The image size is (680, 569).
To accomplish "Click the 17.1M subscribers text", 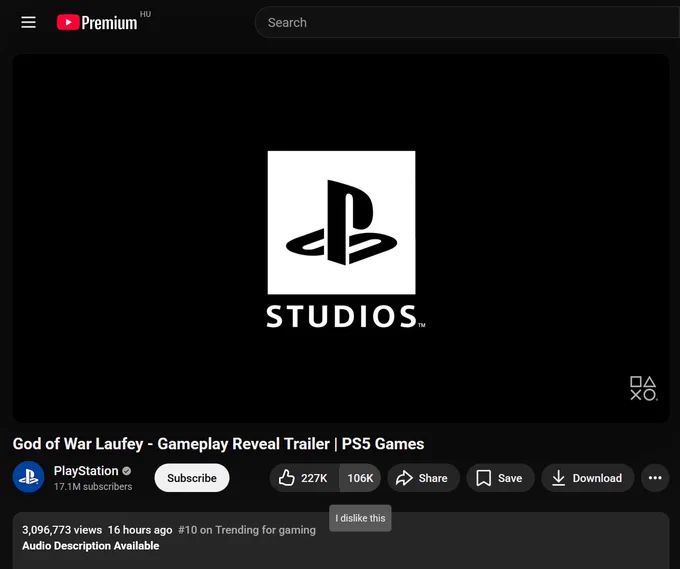I will (x=93, y=487).
